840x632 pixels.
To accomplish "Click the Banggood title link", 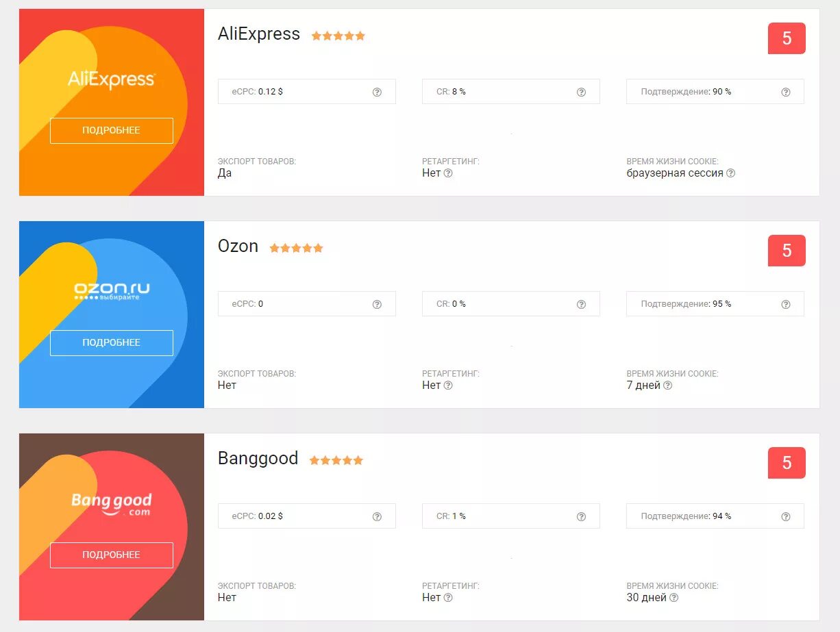I will [258, 459].
